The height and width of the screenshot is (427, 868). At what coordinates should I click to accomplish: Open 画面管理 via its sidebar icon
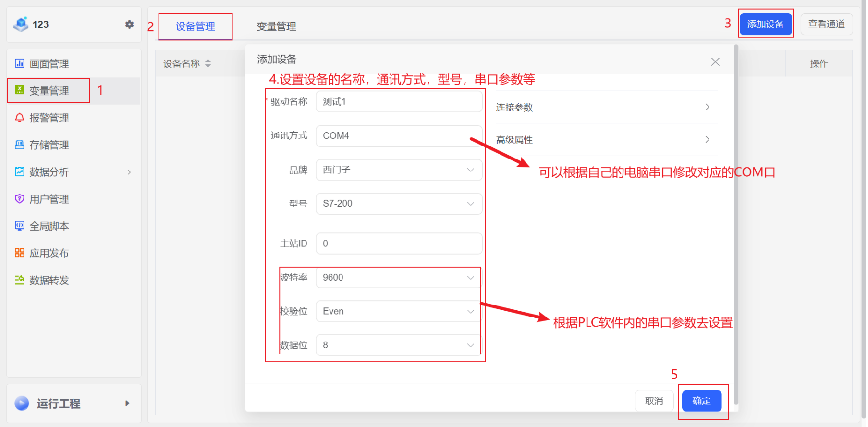click(20, 63)
